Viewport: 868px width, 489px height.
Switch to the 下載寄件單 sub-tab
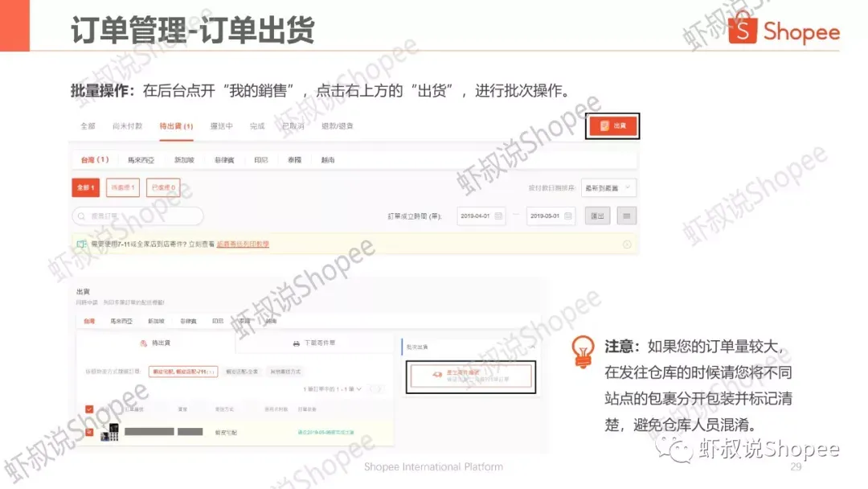click(x=314, y=343)
